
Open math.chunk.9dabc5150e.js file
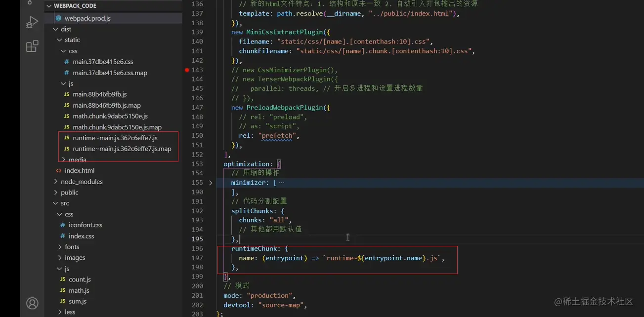[110, 116]
